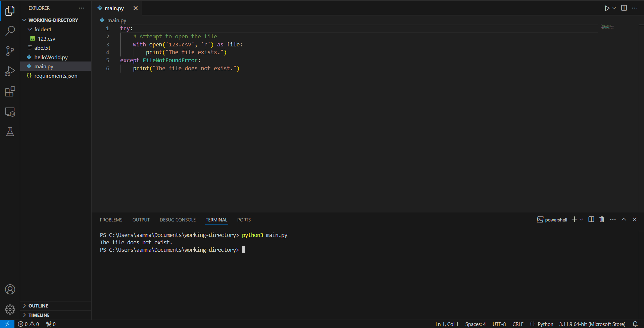
Task: Toggle maximize the terminal panel
Action: (624, 219)
